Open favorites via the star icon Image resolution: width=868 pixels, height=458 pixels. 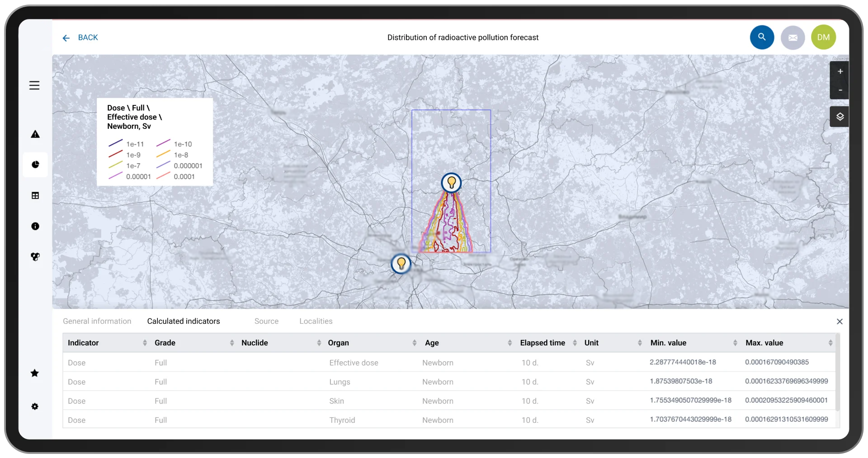click(35, 373)
